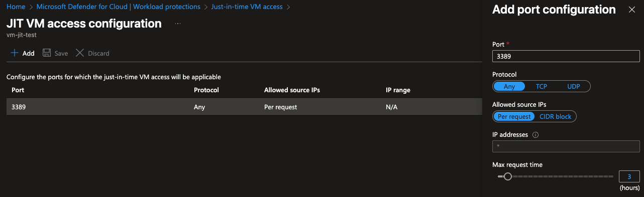Viewport: 644px width, 197px height.
Task: Go to the Home breadcrumb
Action: [x=16, y=7]
